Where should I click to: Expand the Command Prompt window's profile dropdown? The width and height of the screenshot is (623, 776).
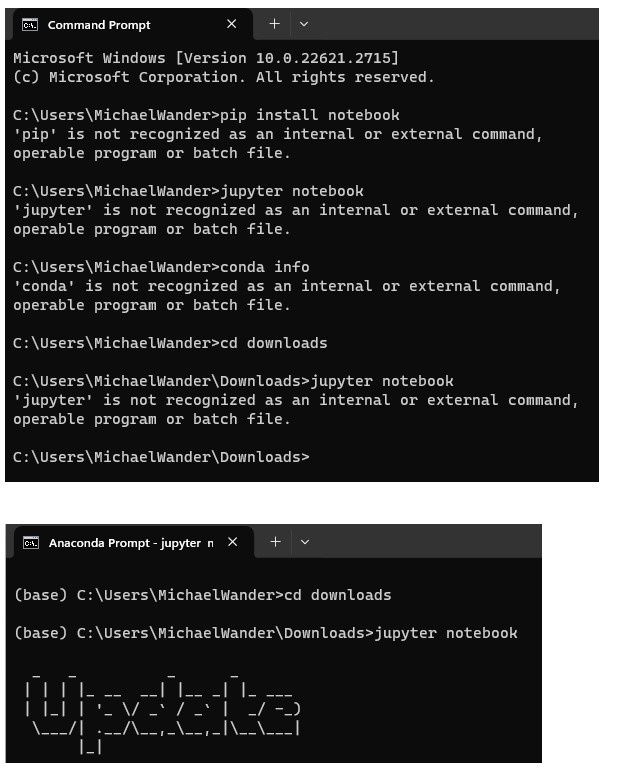pyautogui.click(x=304, y=24)
